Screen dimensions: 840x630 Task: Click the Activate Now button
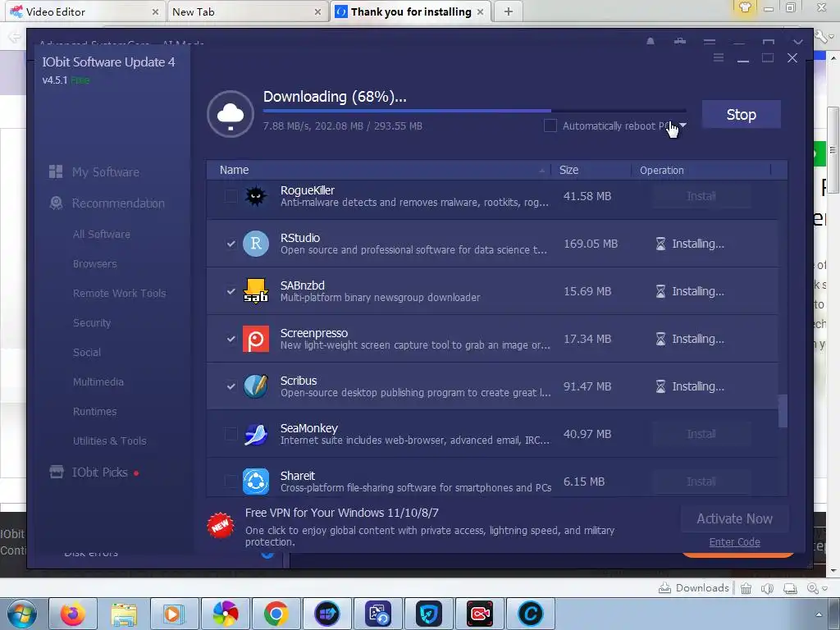click(734, 518)
